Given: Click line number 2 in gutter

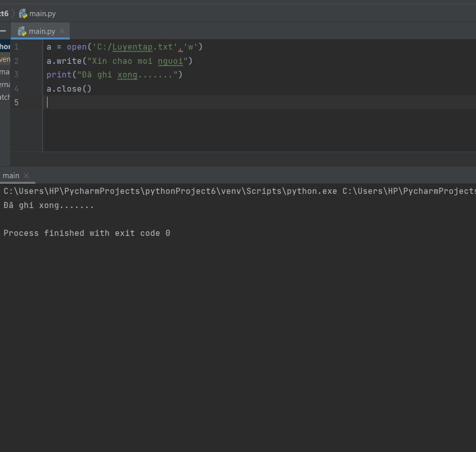Looking at the screenshot, I should click(x=16, y=61).
